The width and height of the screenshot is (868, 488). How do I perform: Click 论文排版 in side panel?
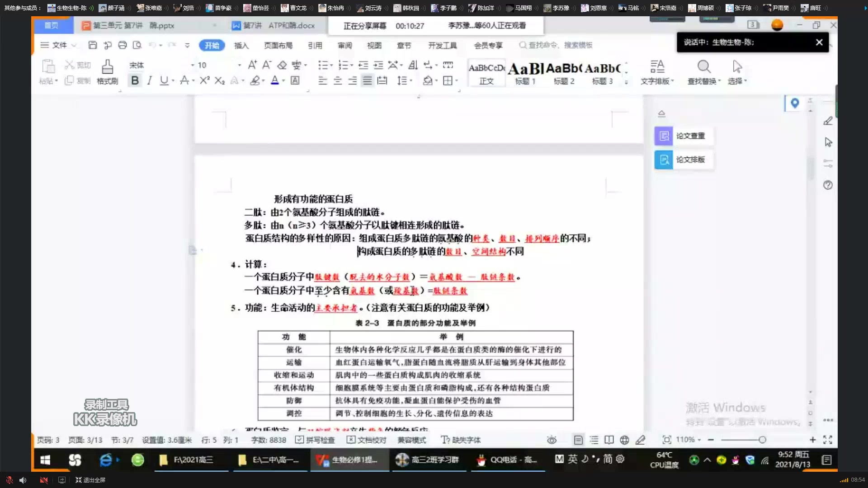(684, 160)
